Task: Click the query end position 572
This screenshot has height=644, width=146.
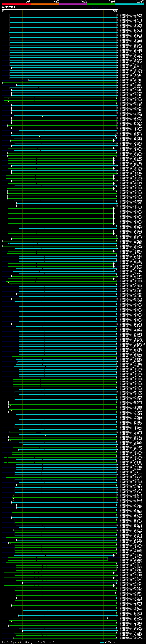Action: click(115, 11)
